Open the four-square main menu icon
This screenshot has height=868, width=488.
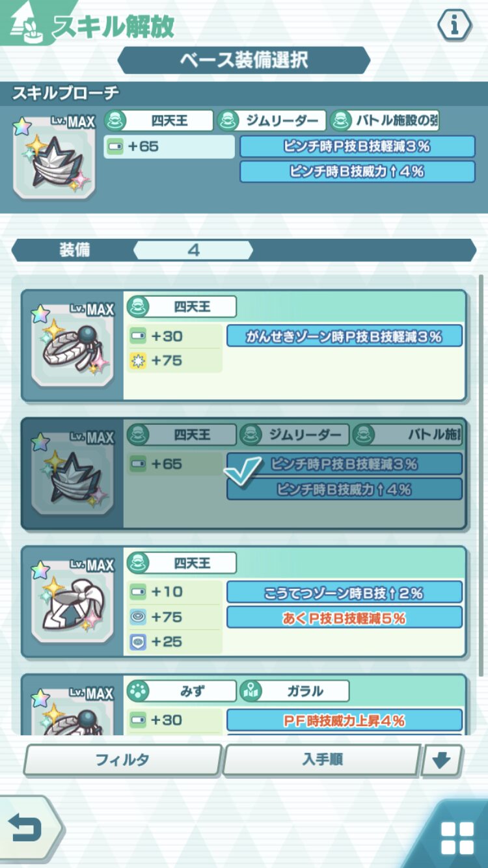point(457,838)
